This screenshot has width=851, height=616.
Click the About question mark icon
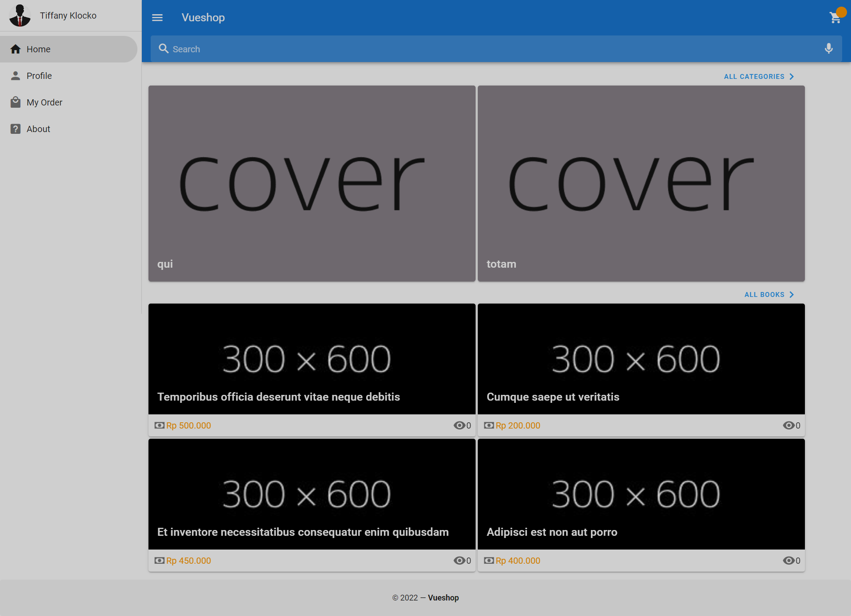tap(16, 129)
